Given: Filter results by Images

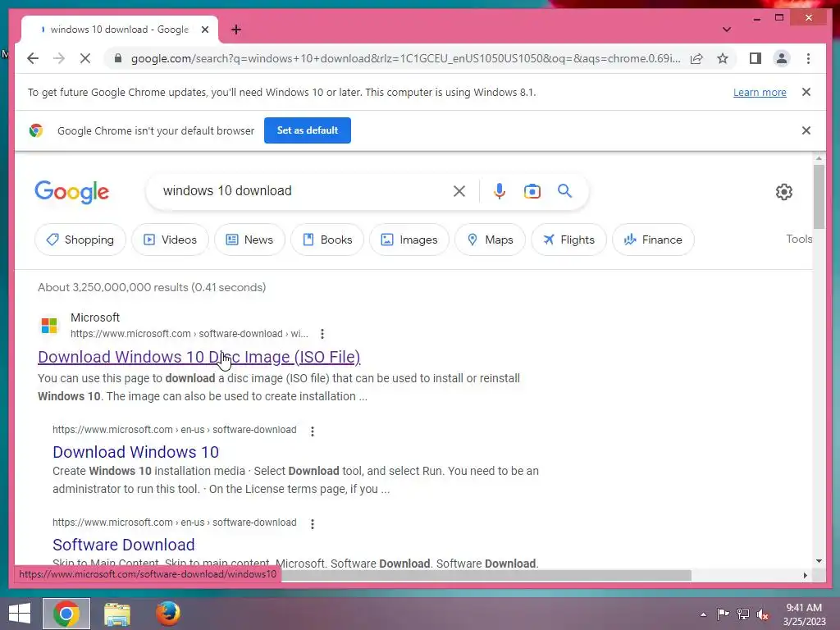Looking at the screenshot, I should (x=409, y=240).
